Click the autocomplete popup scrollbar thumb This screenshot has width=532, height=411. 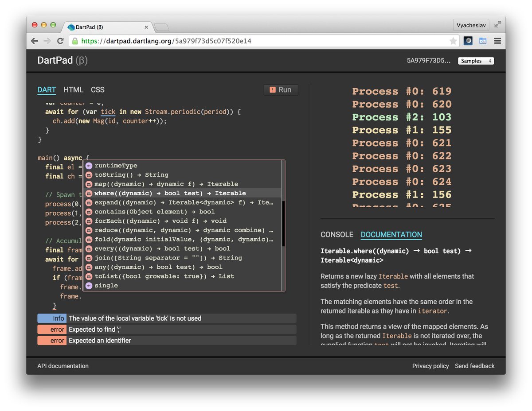[x=283, y=223]
